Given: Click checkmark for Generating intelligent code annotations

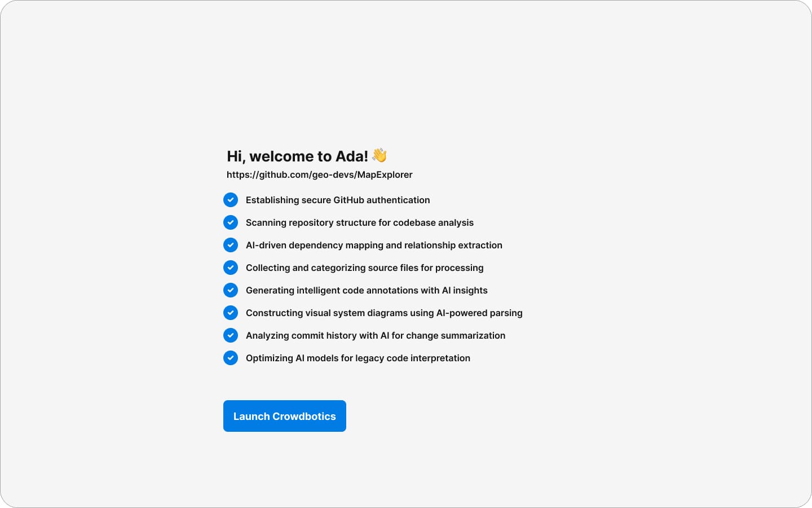Looking at the screenshot, I should (x=231, y=290).
